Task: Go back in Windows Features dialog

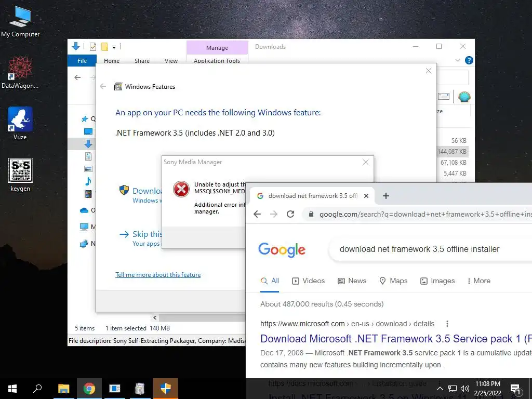Action: click(103, 87)
